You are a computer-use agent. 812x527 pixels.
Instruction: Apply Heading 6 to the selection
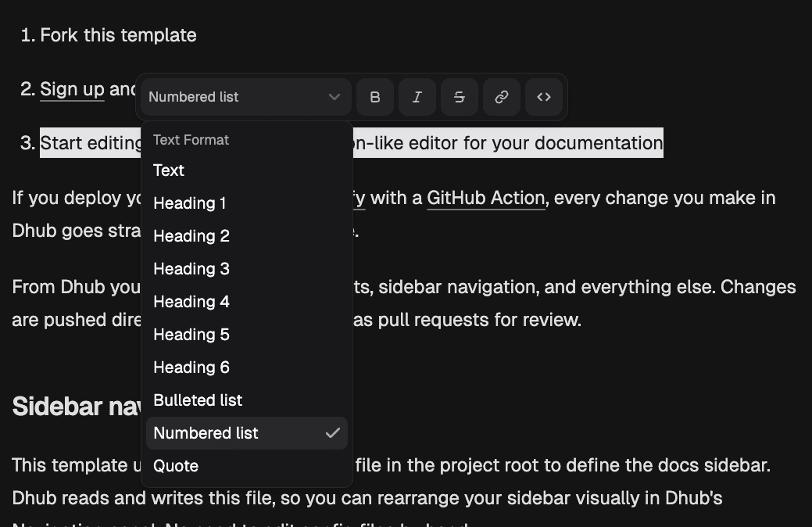point(191,367)
